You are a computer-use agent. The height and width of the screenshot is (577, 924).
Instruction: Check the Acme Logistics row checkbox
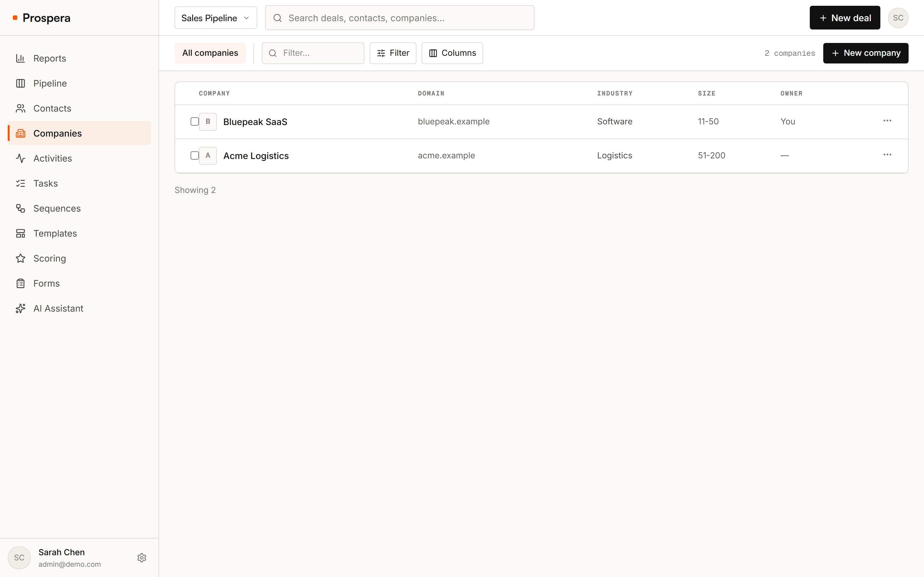[195, 155]
